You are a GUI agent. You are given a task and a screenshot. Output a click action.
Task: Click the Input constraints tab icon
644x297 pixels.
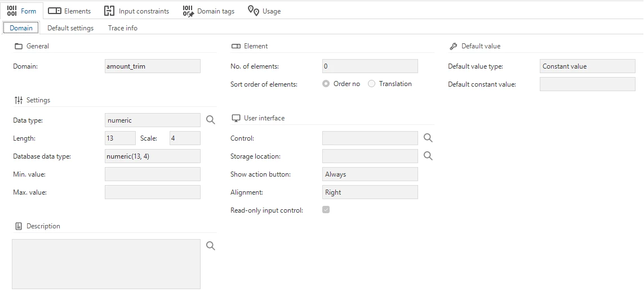[x=109, y=11]
